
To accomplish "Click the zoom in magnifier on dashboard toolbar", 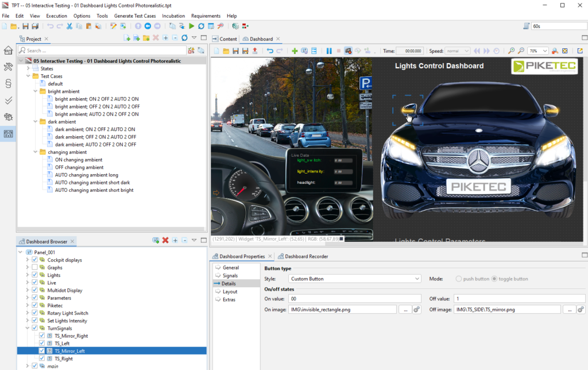I will pos(511,51).
